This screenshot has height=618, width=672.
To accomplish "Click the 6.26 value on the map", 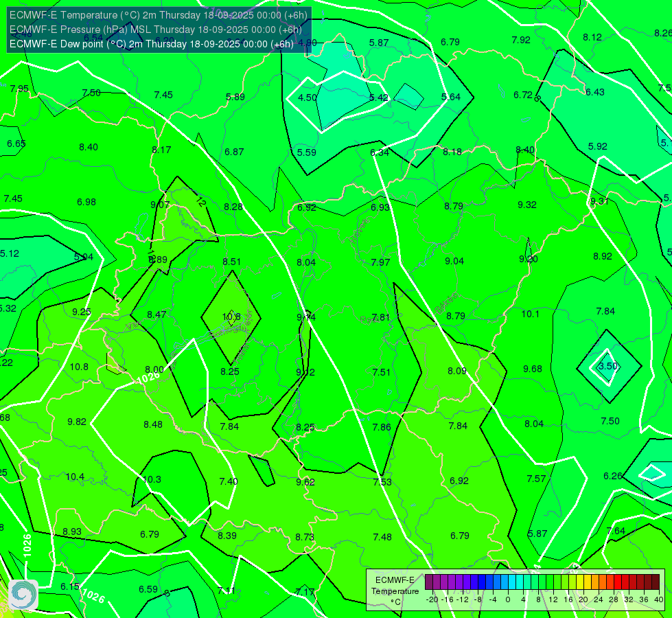I will pyautogui.click(x=612, y=476).
